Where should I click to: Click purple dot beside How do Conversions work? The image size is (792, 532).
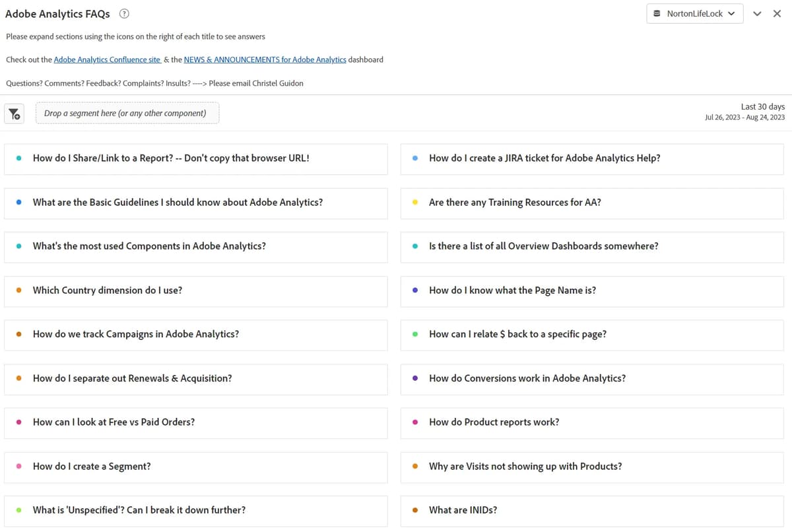pos(414,379)
